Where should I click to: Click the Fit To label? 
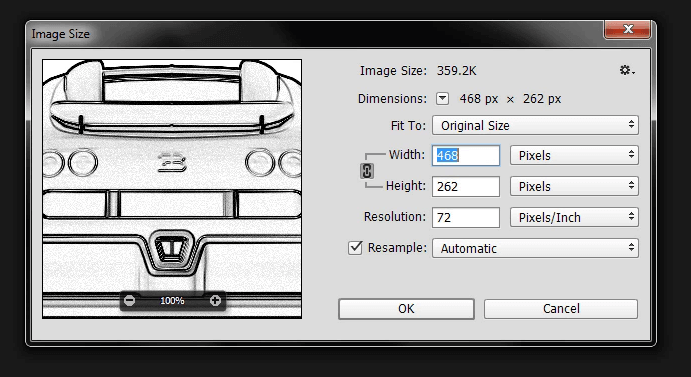point(409,126)
